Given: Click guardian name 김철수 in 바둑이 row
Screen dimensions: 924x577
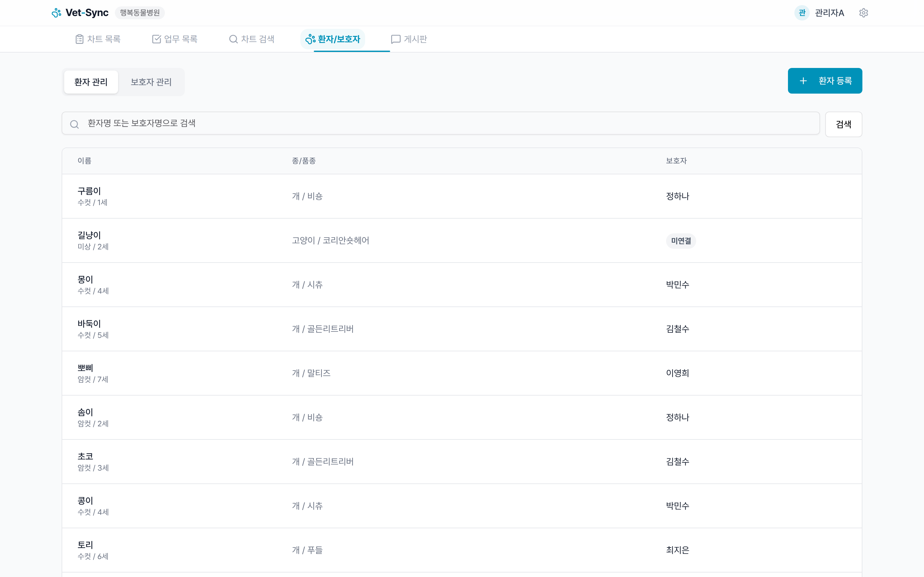Looking at the screenshot, I should (677, 329).
